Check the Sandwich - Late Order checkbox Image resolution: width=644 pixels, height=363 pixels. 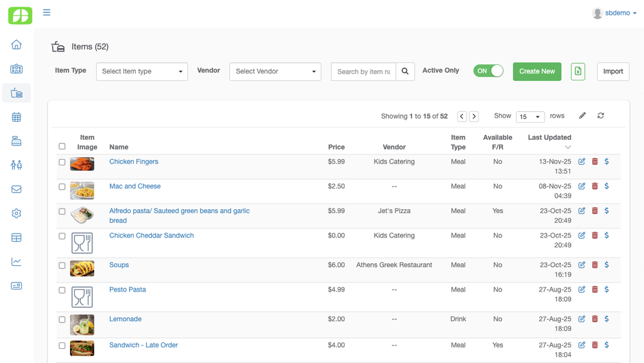pos(62,346)
